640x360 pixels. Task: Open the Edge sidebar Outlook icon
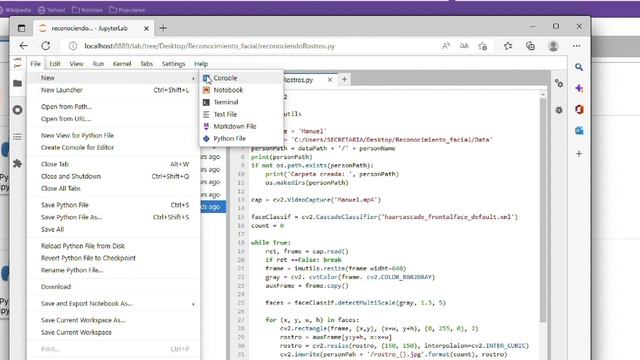pyautogui.click(x=579, y=131)
